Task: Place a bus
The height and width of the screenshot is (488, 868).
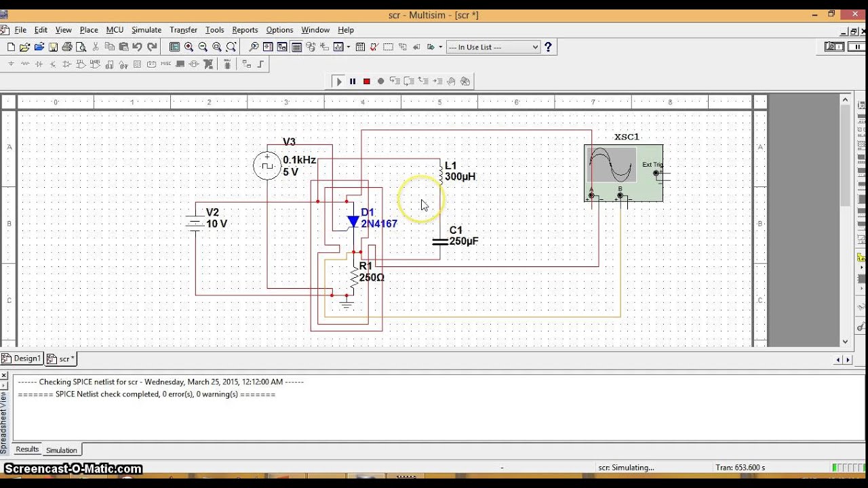Action: (260, 64)
